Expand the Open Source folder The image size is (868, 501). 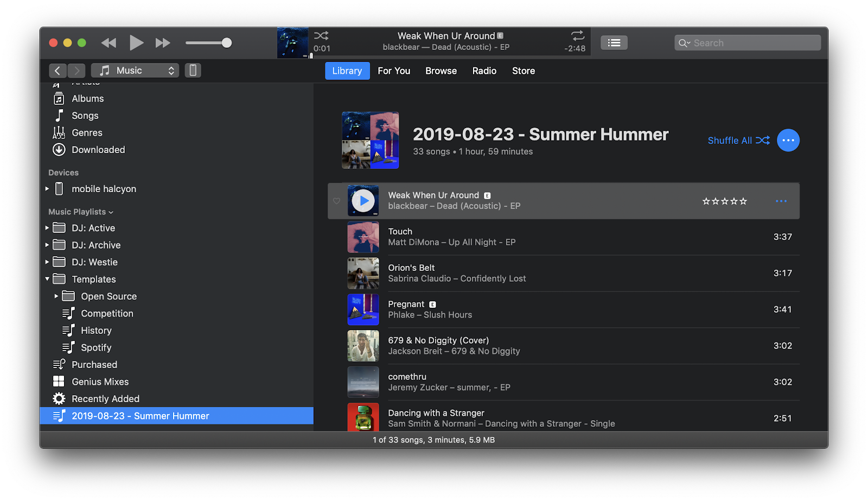tap(56, 296)
